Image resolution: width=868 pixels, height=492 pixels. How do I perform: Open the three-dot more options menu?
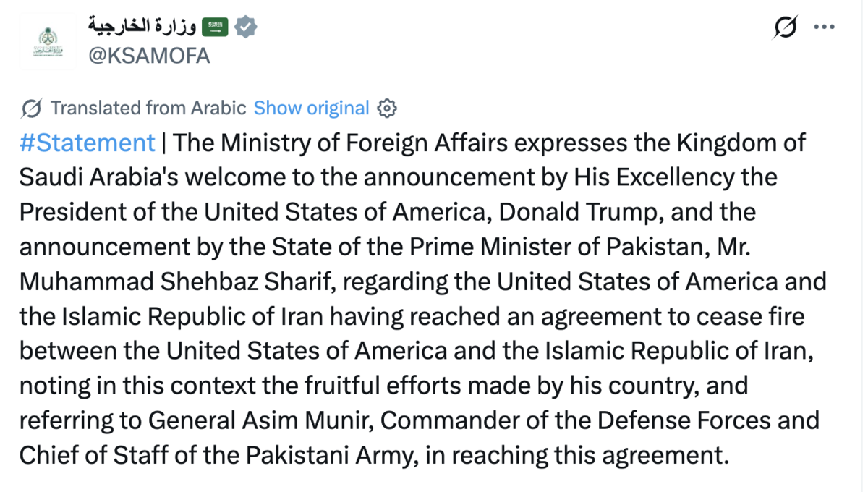(x=825, y=27)
